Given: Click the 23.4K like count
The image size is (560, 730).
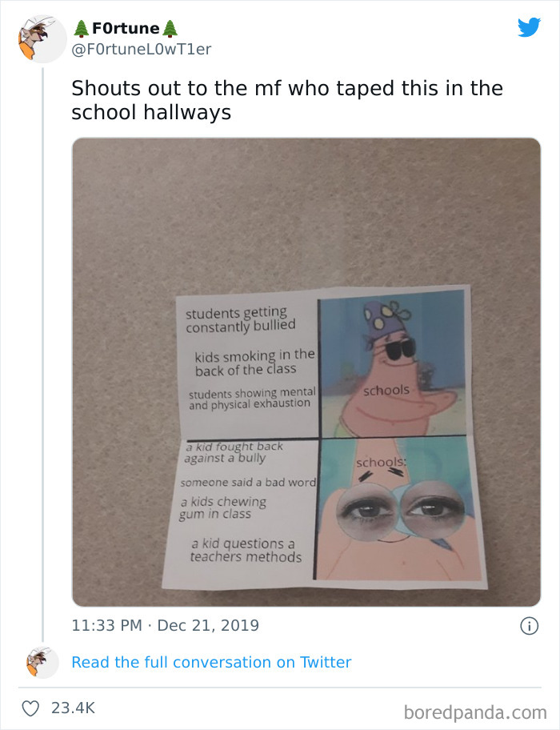Looking at the screenshot, I should point(72,707).
